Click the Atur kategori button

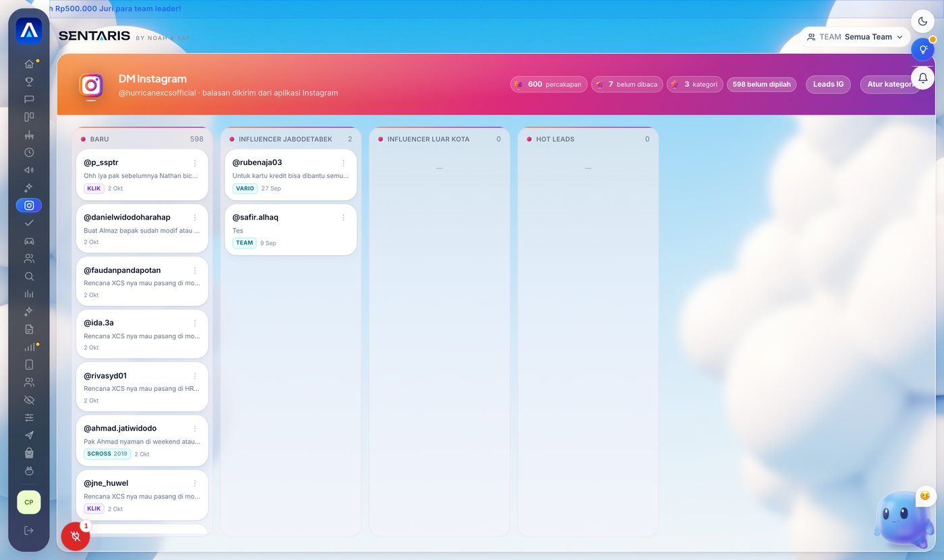click(890, 84)
